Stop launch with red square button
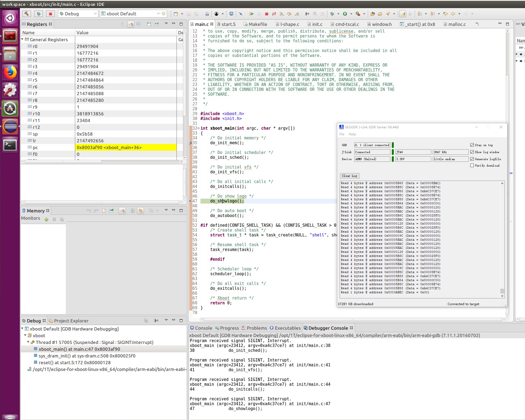 coord(50,13)
